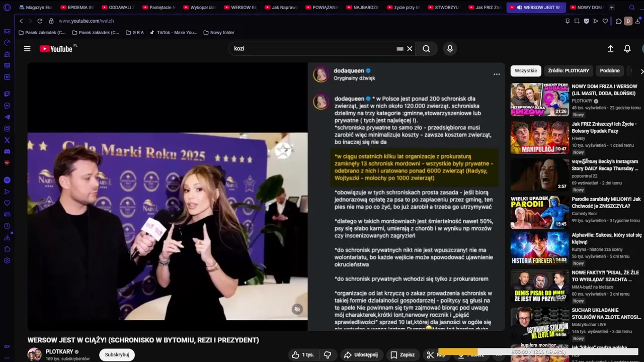644x362 pixels.
Task: Focus the YouTube search input field
Action: [314, 49]
